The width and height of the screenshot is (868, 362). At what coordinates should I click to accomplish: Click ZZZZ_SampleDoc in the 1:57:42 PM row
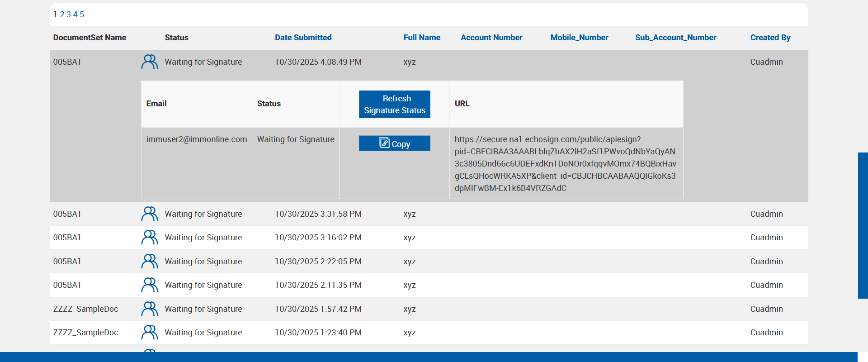tap(85, 309)
